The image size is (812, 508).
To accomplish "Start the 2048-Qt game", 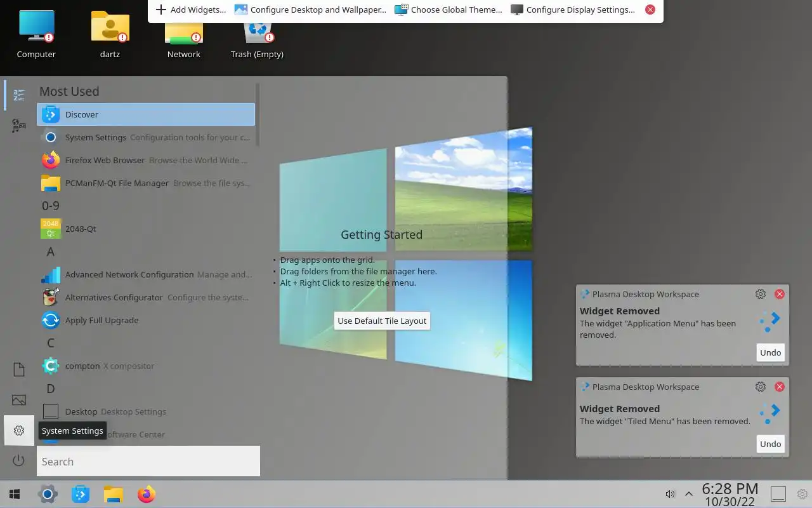I will coord(146,229).
